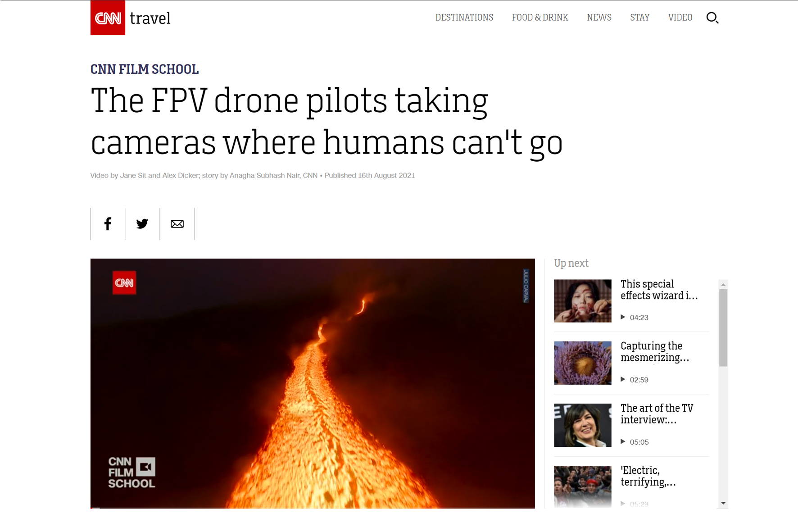Screen dimensions: 798x532
Task: Play the special effects wizard video
Action: [631, 301]
